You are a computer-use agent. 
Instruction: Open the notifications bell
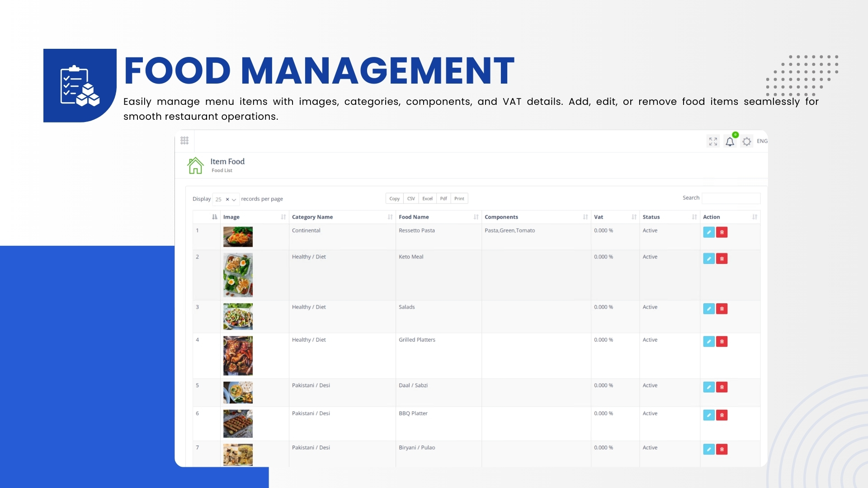[x=730, y=142]
